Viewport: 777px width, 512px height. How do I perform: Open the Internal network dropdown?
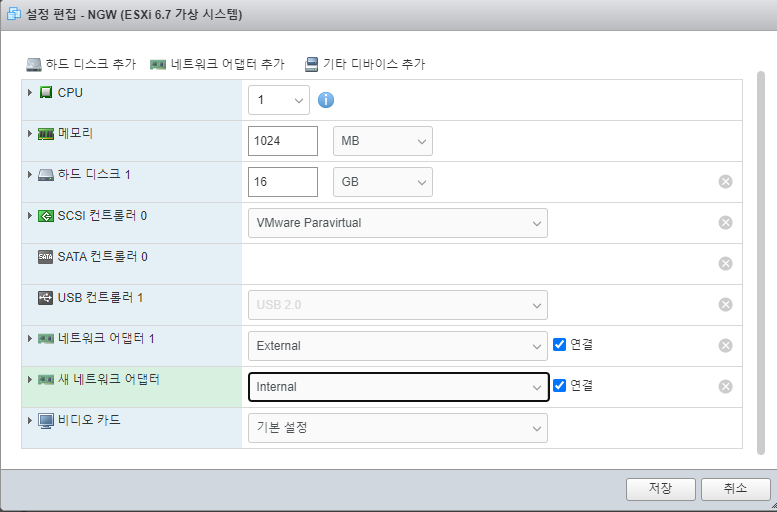(398, 387)
